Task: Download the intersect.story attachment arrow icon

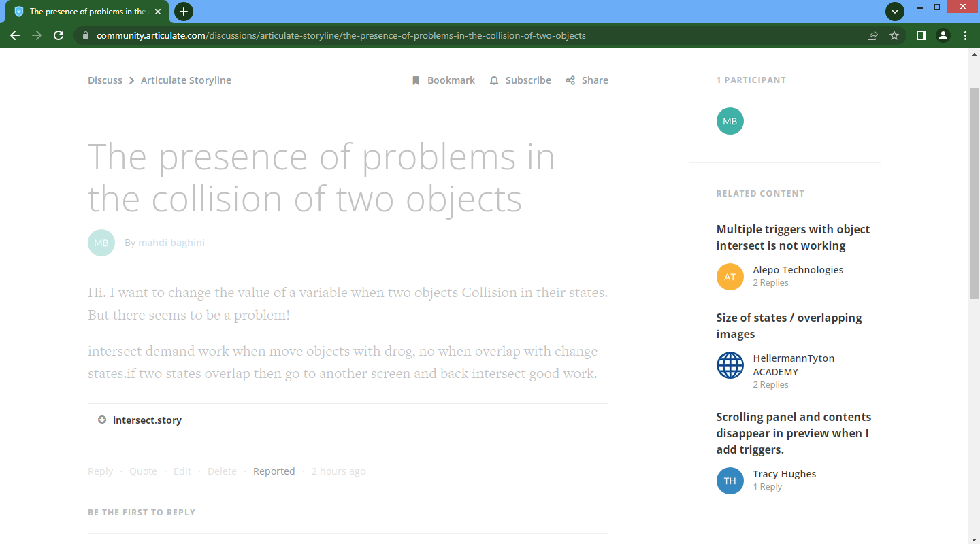Action: point(102,420)
